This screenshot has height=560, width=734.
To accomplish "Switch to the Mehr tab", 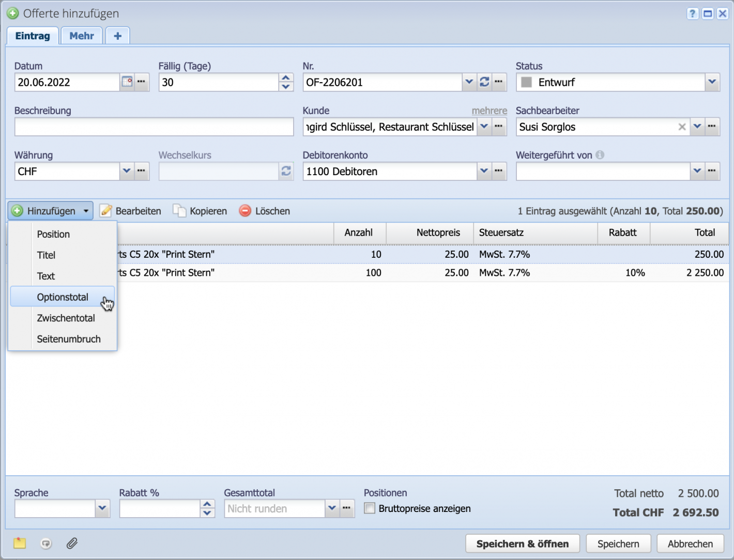I will coord(81,35).
